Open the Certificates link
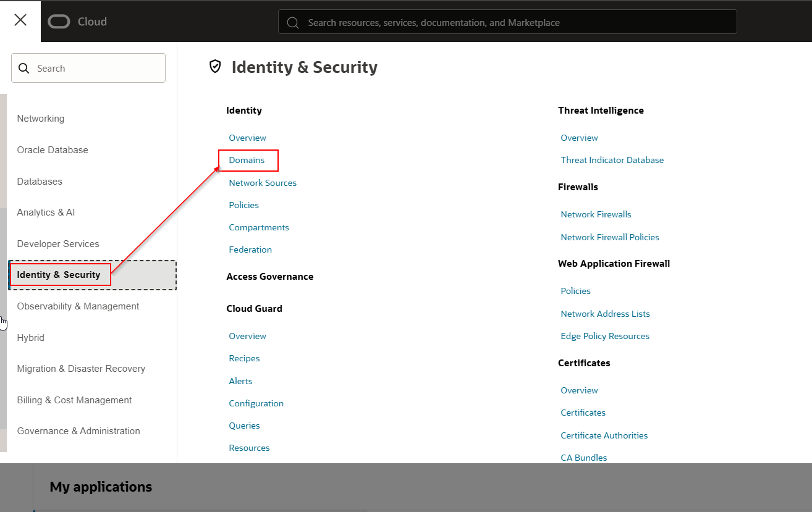The height and width of the screenshot is (512, 812). [x=583, y=413]
